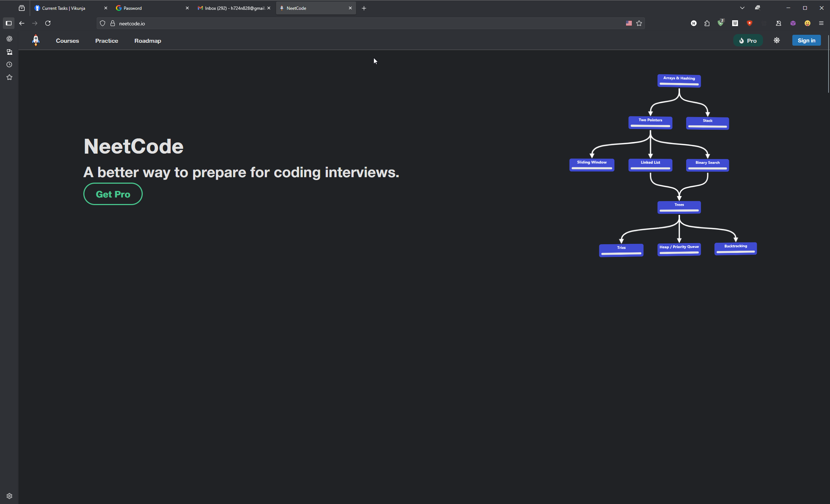This screenshot has width=830, height=504.
Task: Open the recent tabs view button
Action: point(22,8)
